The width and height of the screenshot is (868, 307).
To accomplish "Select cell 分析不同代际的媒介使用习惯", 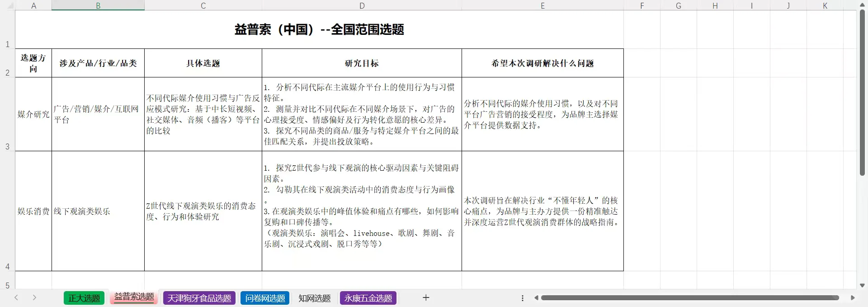I will (542, 114).
